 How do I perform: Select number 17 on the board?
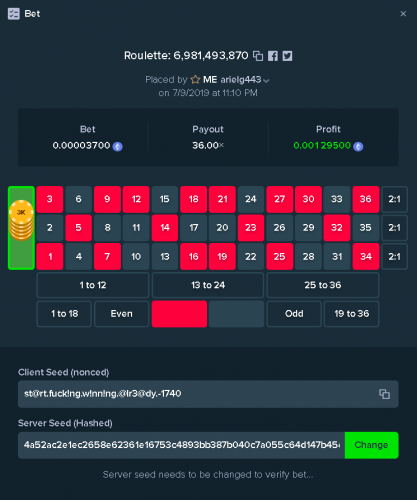click(x=194, y=228)
